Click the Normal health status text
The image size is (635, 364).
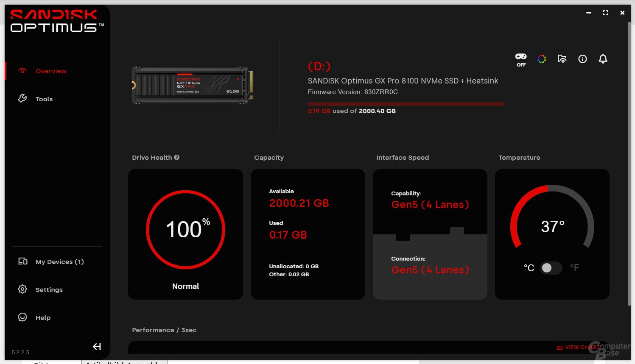pos(185,286)
